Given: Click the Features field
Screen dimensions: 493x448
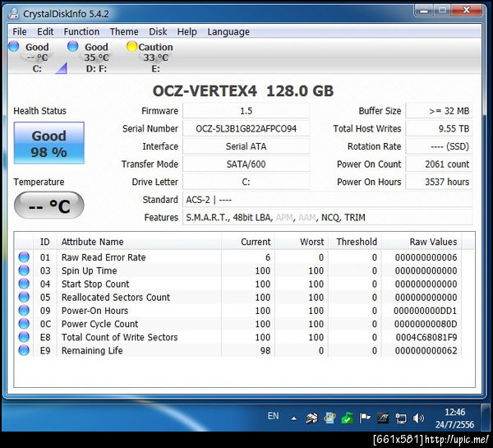Looking at the screenshot, I should [x=328, y=217].
